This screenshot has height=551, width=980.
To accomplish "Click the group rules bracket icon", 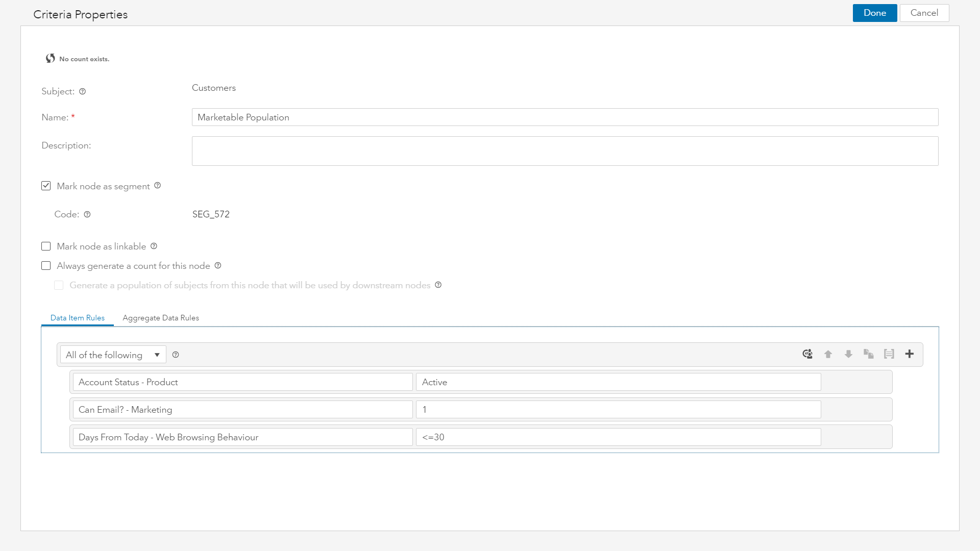I will click(x=889, y=354).
